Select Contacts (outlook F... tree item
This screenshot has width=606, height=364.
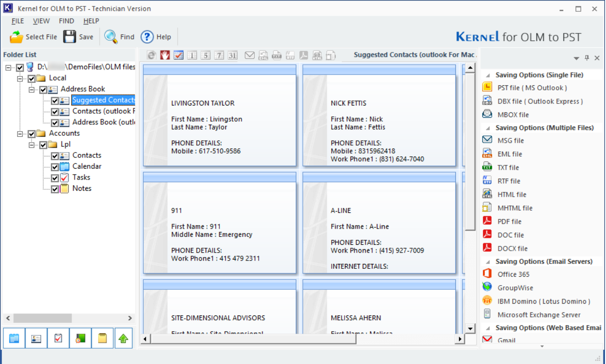[104, 111]
